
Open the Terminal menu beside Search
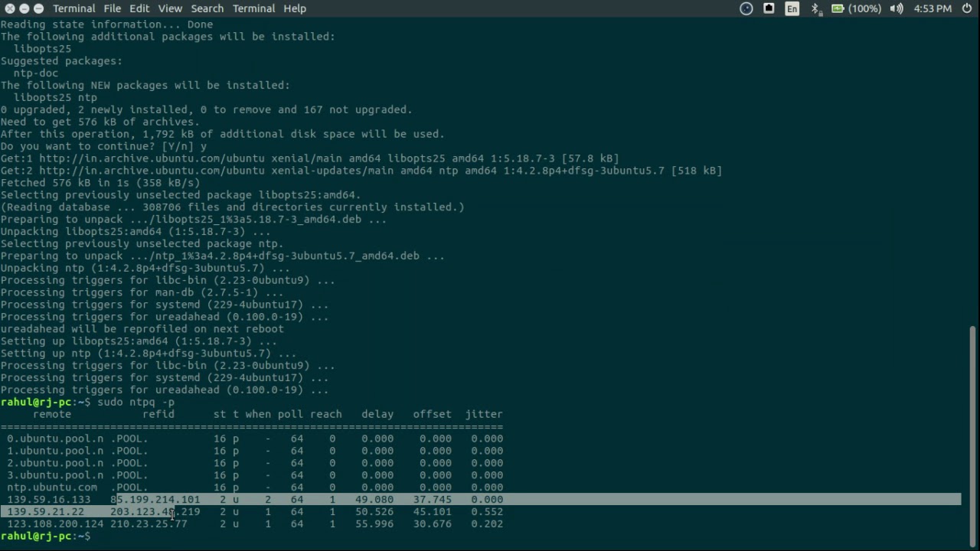tap(253, 8)
